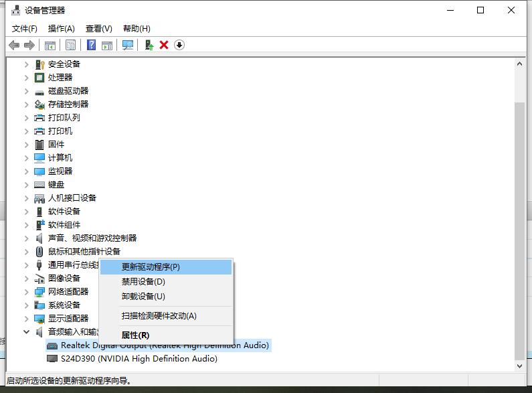Click the properties sheet toolbar icon
Viewport: 532px width, 393px height.
pyautogui.click(x=70, y=45)
